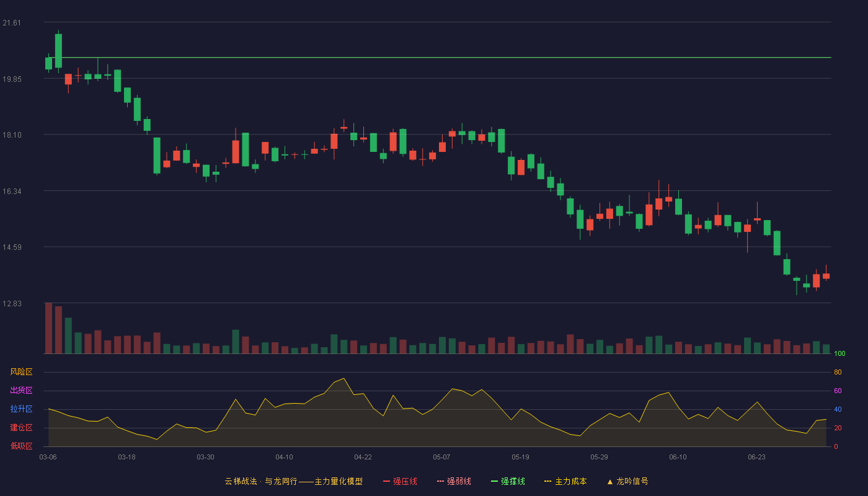Click the 18.10 price axis label
The height and width of the screenshot is (496, 868).
[x=12, y=135]
